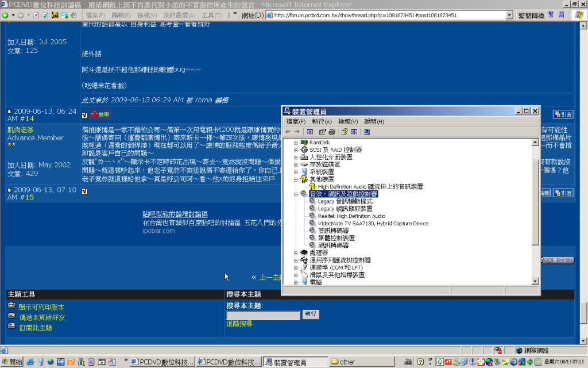Click Device Manager Print toolbar icon
Image resolution: width=588 pixels, height=368 pixels.
tap(332, 132)
